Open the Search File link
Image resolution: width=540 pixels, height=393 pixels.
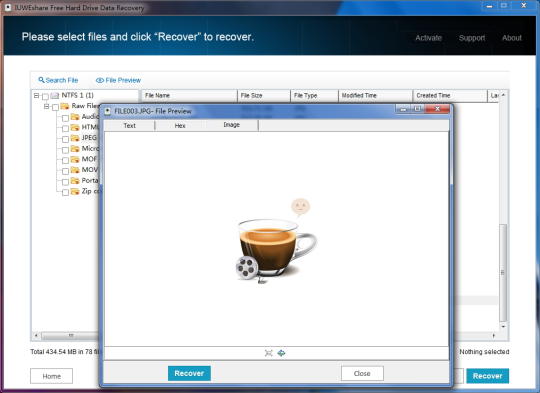[58, 80]
